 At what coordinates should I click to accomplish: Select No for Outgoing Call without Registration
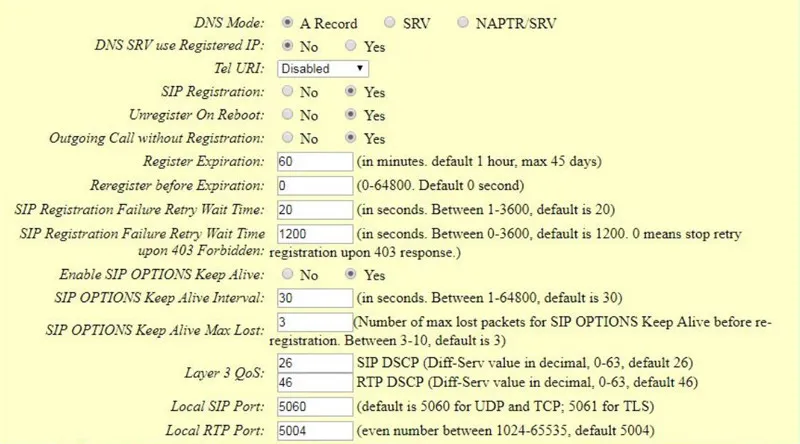tap(288, 138)
